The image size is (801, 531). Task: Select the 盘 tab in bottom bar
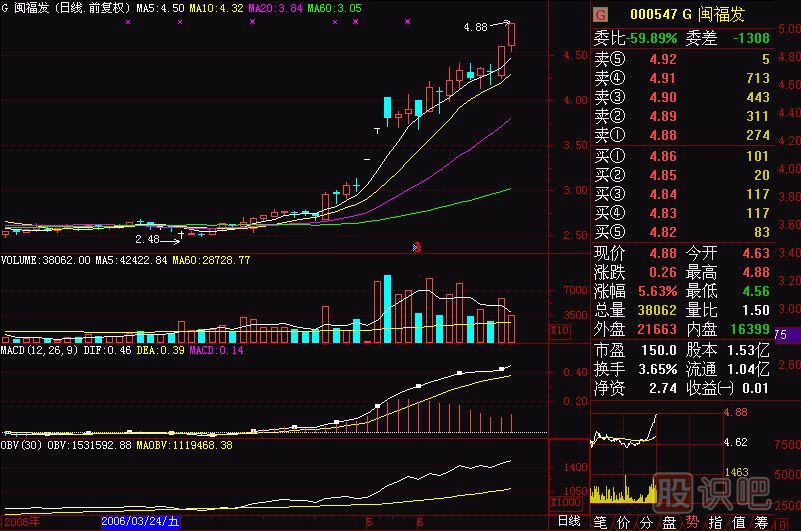pyautogui.click(x=669, y=521)
